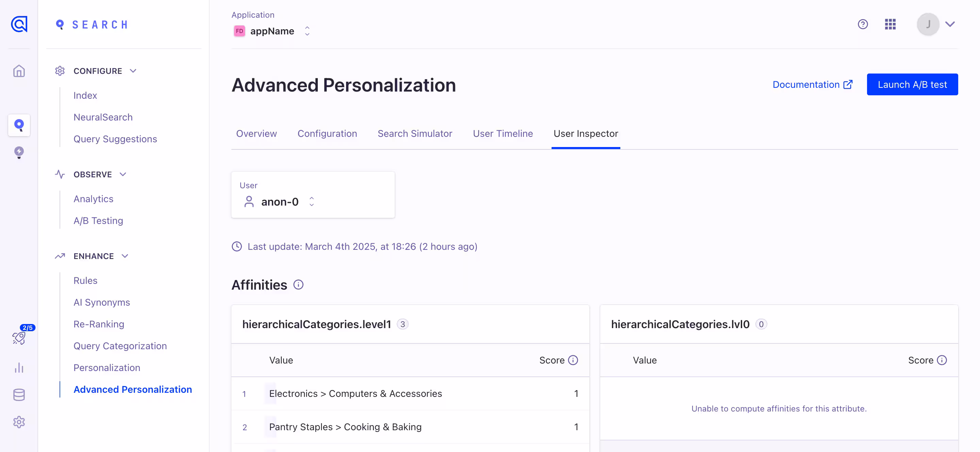The height and width of the screenshot is (452, 980).
Task: Collapse the OBSERVE section chevron
Action: [122, 174]
